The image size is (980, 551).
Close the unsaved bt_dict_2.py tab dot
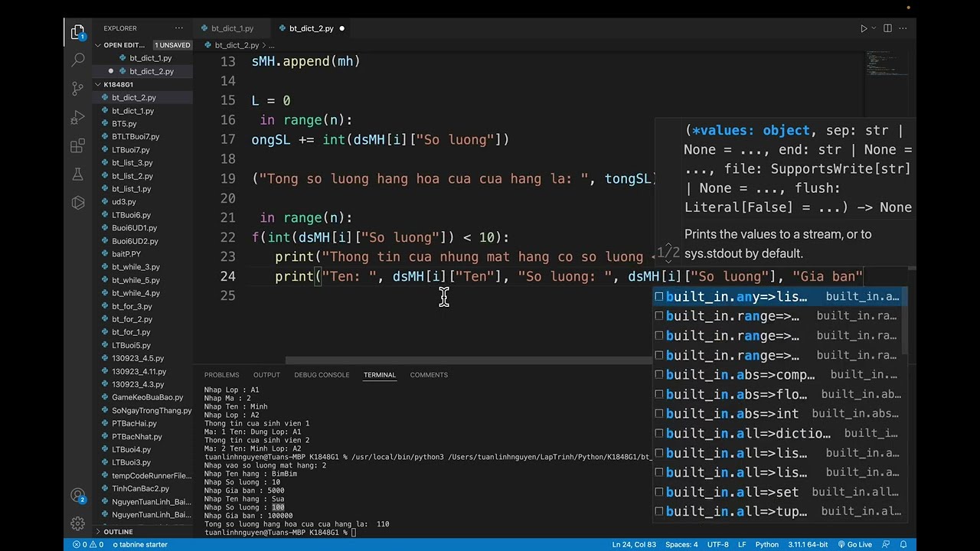341,28
